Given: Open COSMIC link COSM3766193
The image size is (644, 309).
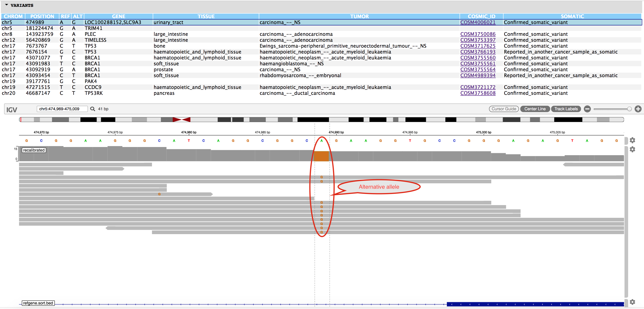Looking at the screenshot, I should pyautogui.click(x=478, y=52).
